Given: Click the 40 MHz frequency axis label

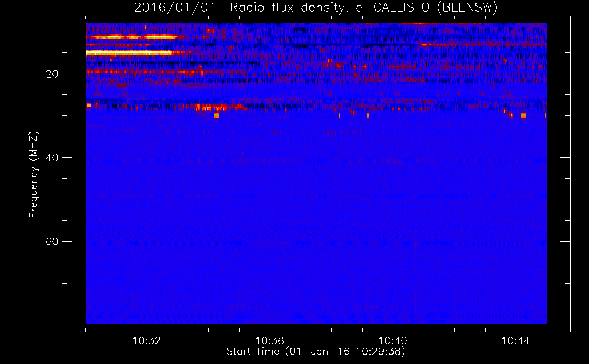Looking at the screenshot, I should (52, 158).
